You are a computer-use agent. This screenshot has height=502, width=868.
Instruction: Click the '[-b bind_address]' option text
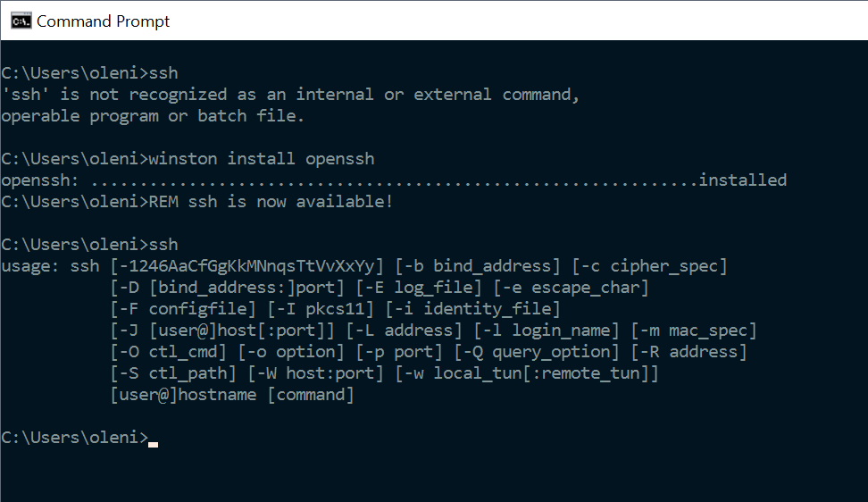[478, 266]
